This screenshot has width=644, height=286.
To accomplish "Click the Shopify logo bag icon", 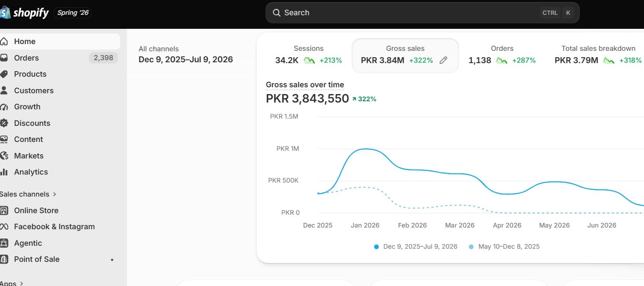I will pos(5,13).
